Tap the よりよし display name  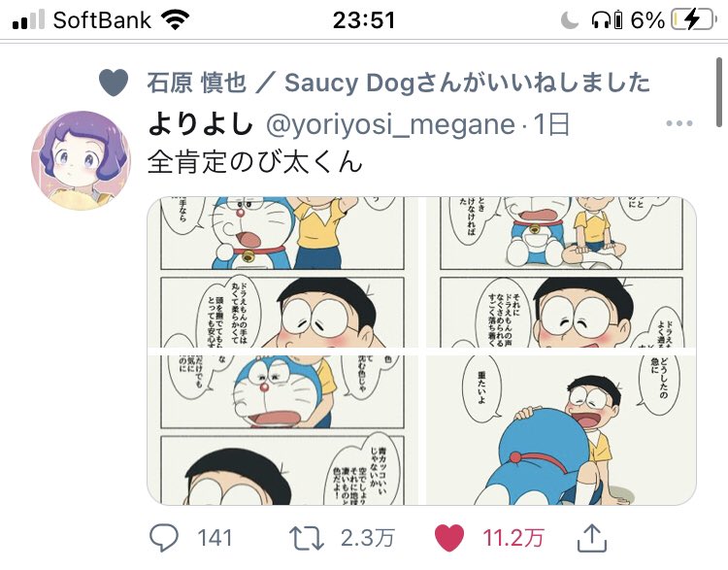[198, 124]
